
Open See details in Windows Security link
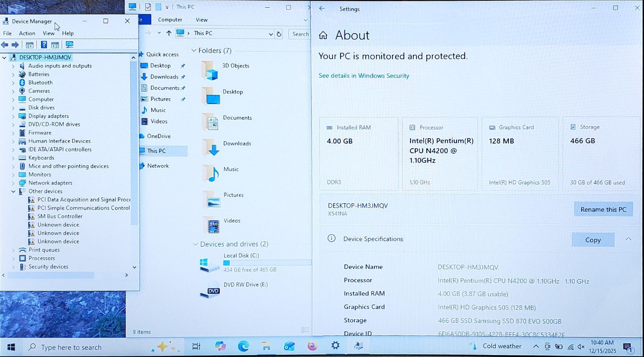(x=364, y=76)
